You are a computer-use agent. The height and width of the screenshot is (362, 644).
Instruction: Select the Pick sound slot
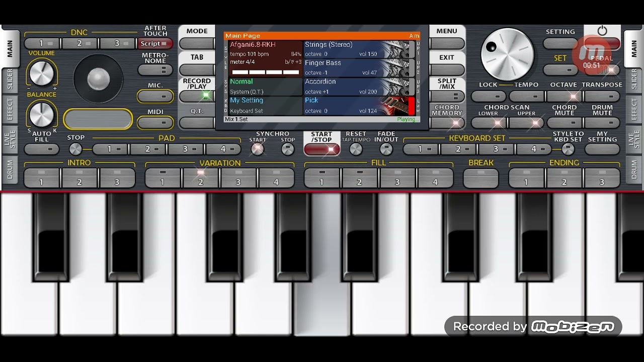359,105
